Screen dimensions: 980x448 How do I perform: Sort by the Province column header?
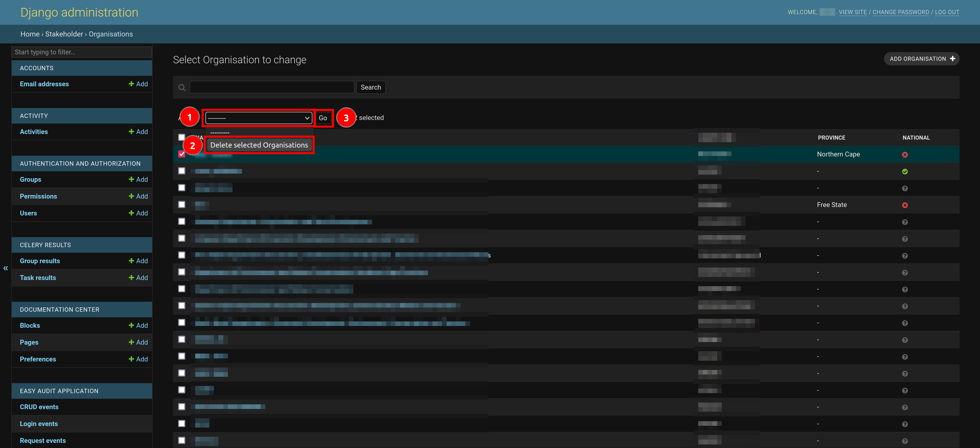pos(831,138)
